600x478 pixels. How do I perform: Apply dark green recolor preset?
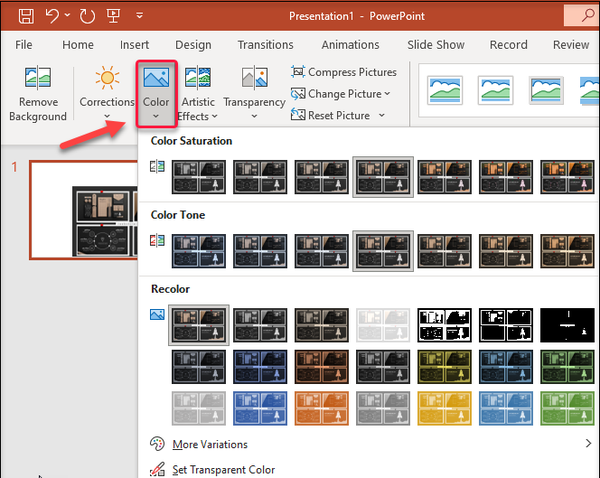[x=567, y=367]
